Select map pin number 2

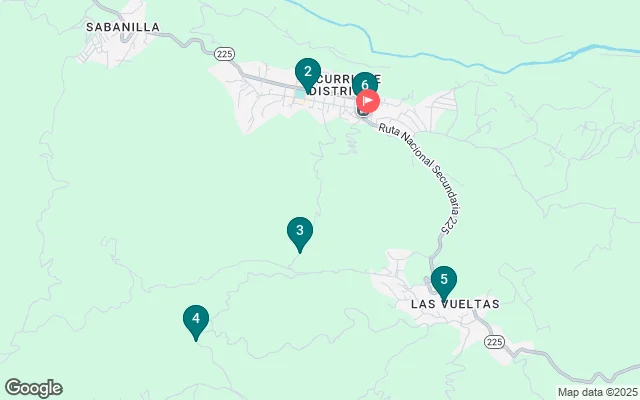(x=308, y=73)
